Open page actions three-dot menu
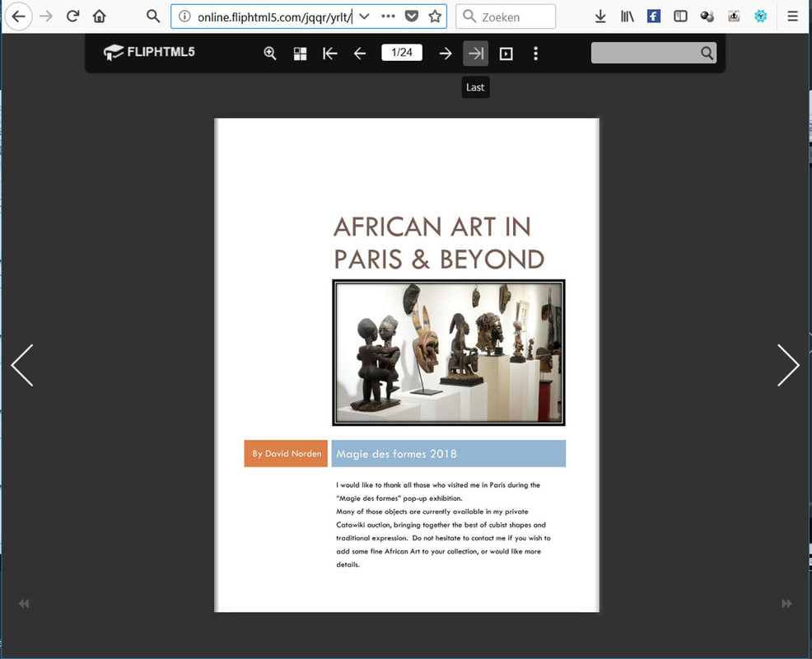The height and width of the screenshot is (659, 812). click(x=388, y=16)
